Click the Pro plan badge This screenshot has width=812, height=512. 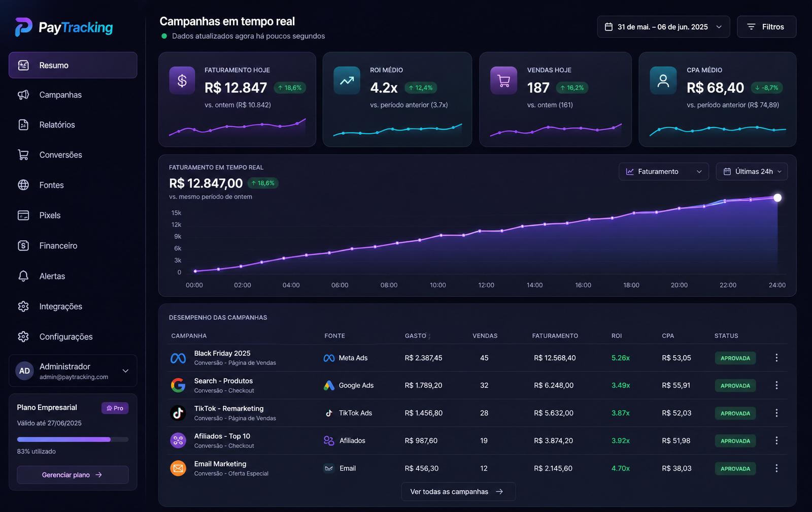tap(115, 408)
